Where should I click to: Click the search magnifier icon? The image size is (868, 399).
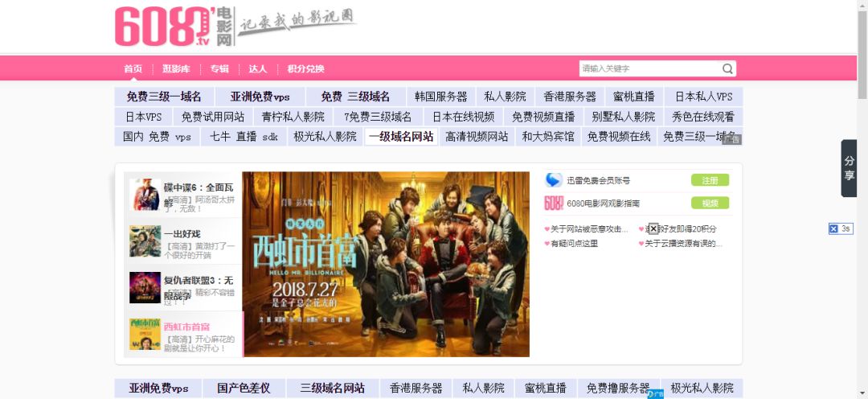tap(727, 68)
